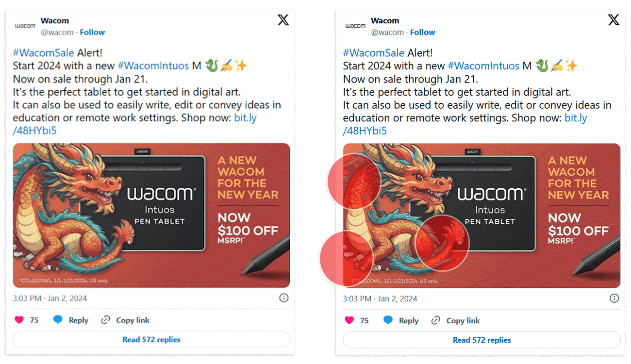Viewport: 631px width, 364px height.
Task: Open the Wacom Intuos ad image on left tweet
Action: (151, 215)
